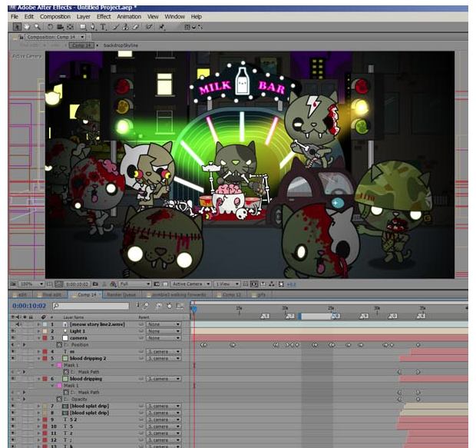Select the Rectangle mask tool
This screenshot has height=448, width=476.
pos(83,26)
